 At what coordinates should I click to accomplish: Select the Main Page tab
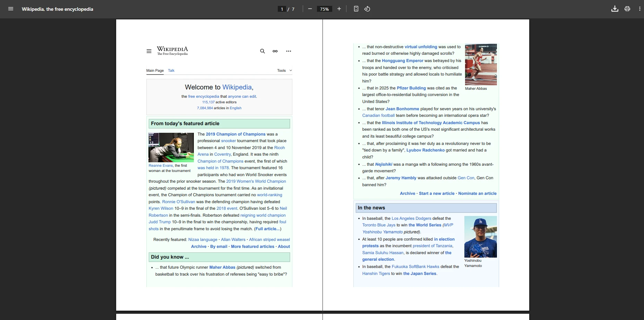pos(155,71)
